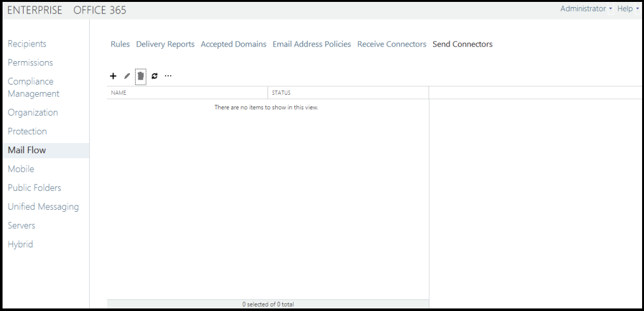Open the Email Address Policies tab
The image size is (644, 311).
pos(311,45)
